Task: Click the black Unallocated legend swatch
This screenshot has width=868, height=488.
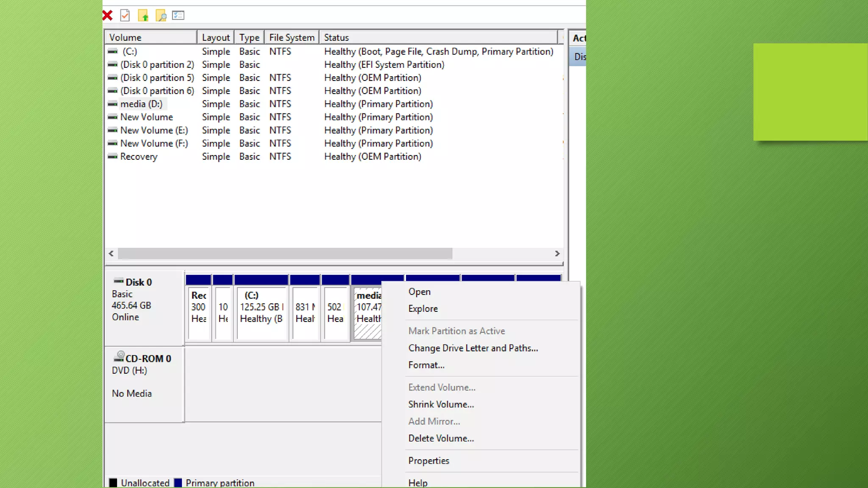Action: tap(113, 482)
